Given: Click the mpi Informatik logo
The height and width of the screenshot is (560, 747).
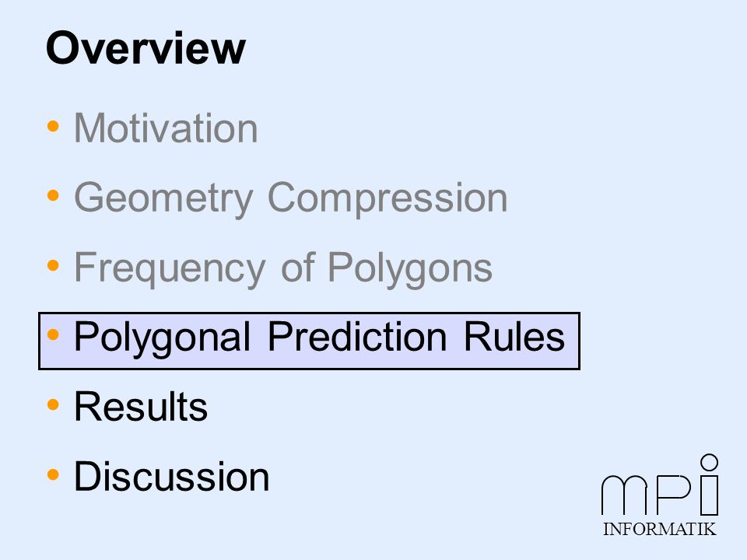Looking at the screenshot, I should 660,495.
